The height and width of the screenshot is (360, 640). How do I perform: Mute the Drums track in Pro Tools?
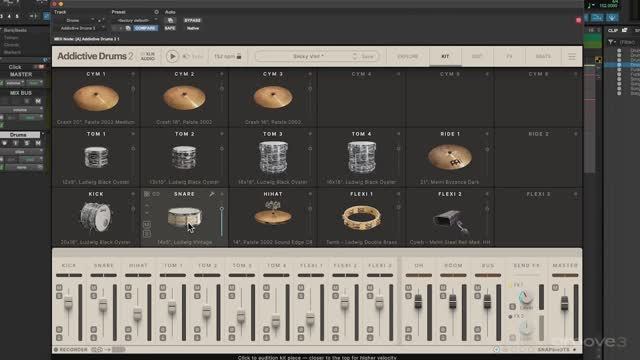(38, 143)
